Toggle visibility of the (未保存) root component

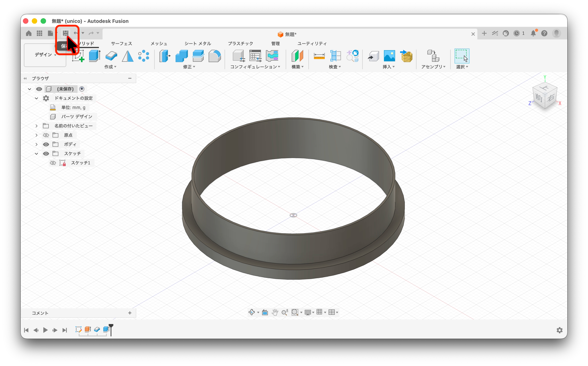point(39,89)
